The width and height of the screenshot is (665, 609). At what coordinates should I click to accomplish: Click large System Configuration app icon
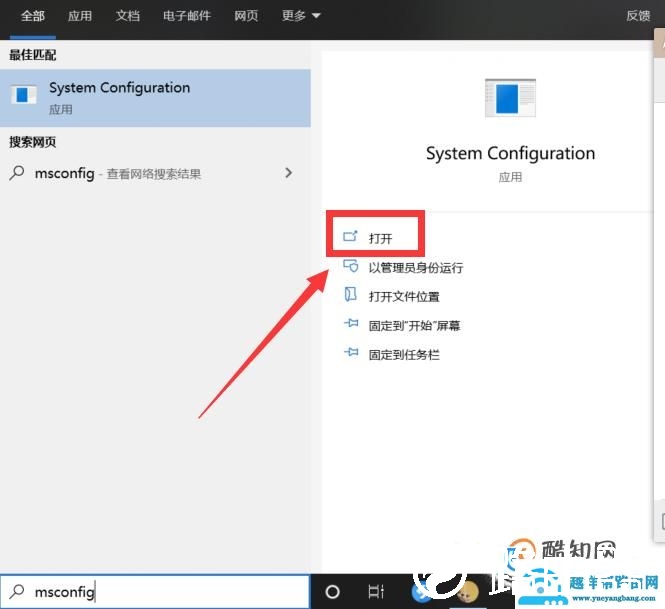pos(510,98)
